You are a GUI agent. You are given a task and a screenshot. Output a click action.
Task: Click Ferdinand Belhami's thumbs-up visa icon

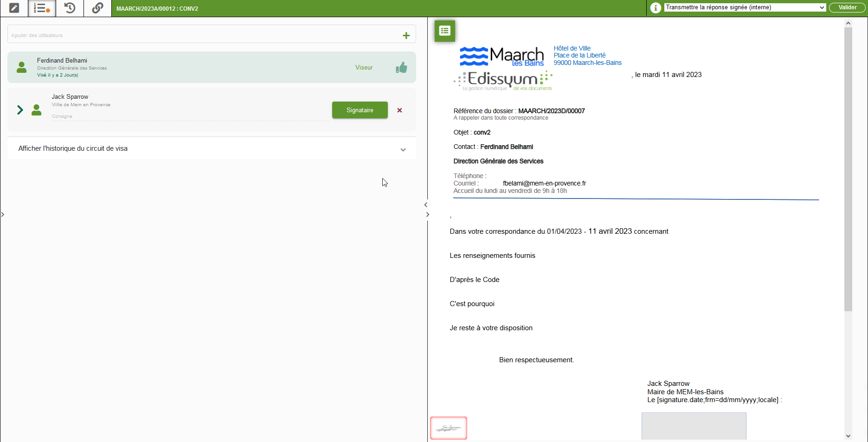point(401,68)
